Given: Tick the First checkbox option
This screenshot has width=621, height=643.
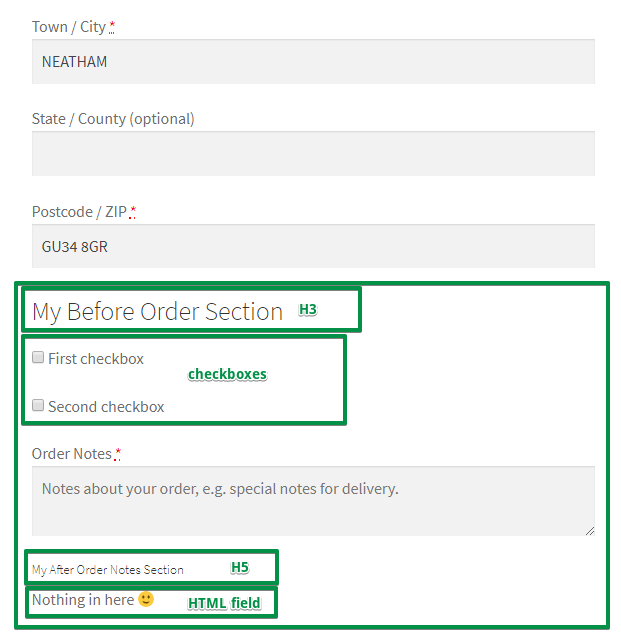Looking at the screenshot, I should (38, 357).
